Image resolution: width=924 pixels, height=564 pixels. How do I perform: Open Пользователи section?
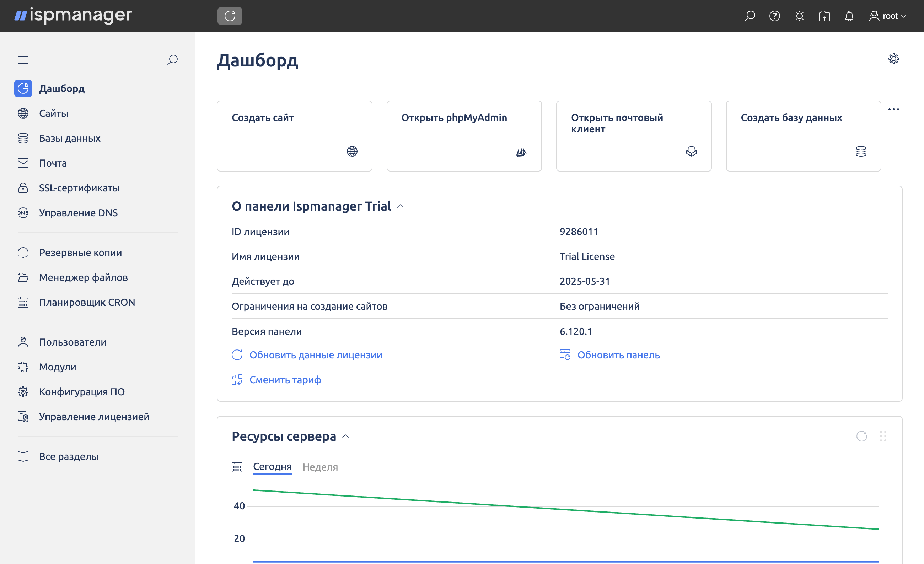click(x=73, y=342)
